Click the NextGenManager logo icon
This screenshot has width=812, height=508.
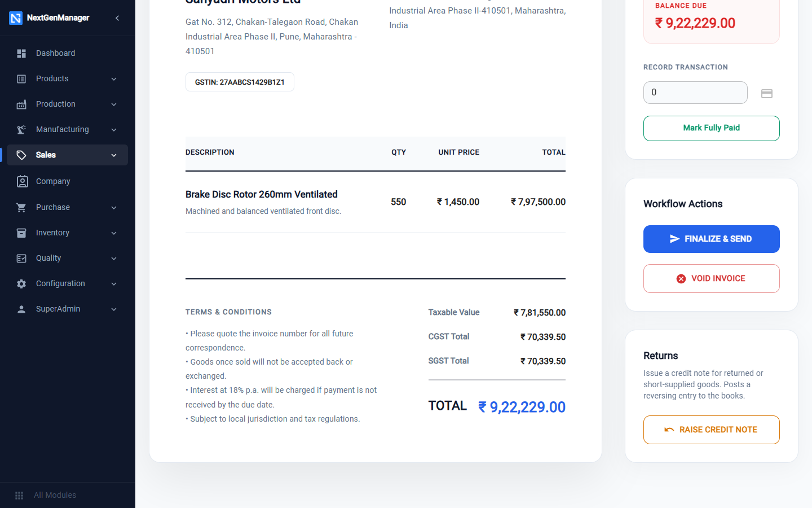(x=16, y=18)
